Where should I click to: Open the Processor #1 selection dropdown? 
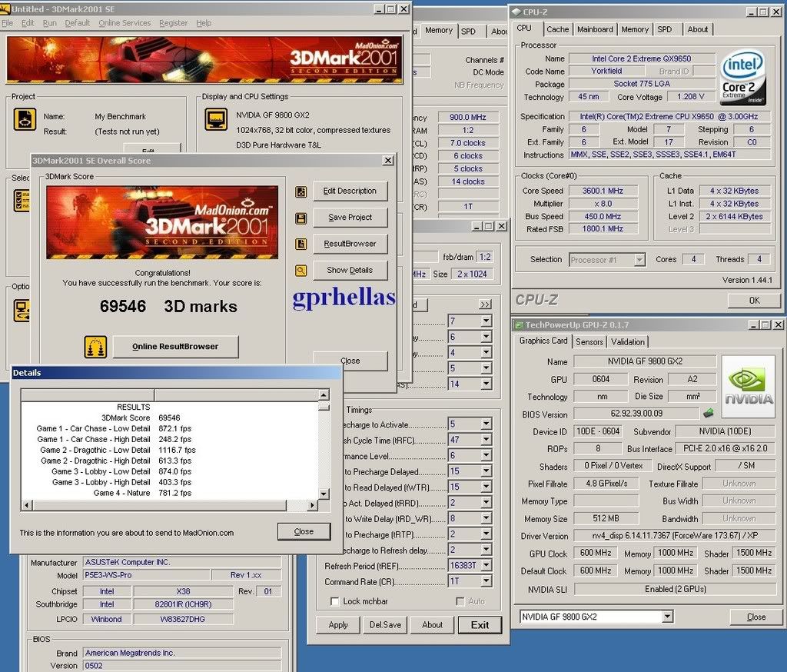click(639, 260)
